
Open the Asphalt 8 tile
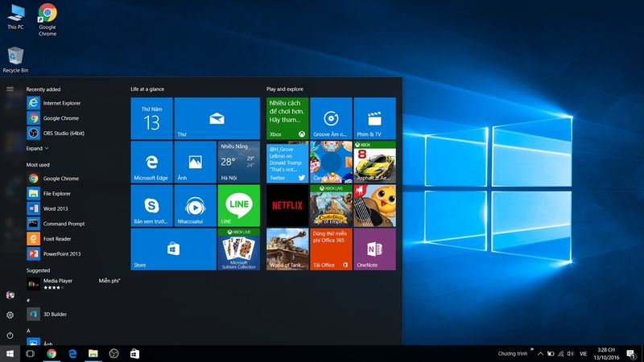pos(374,162)
